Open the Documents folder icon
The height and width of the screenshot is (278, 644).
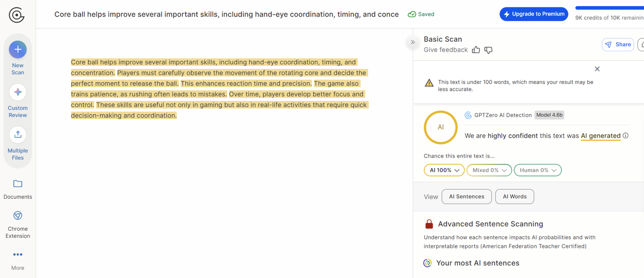tap(18, 184)
